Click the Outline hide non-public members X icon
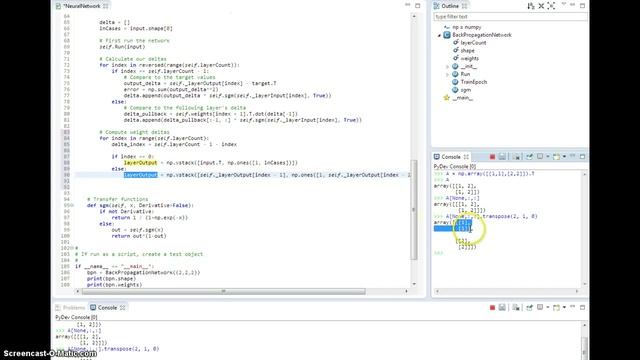 click(x=541, y=6)
